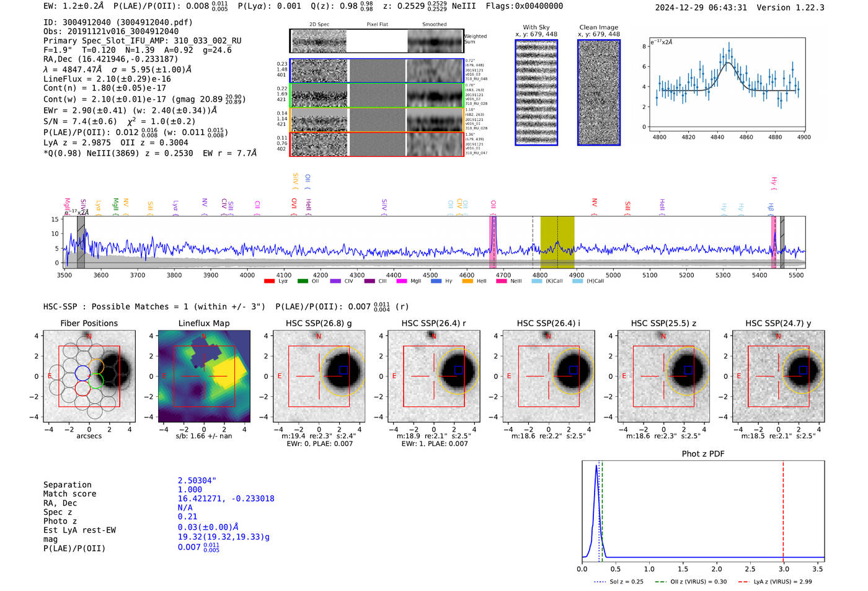
Task: Click the OII z (VIRUS) = 0.30 legend entry
Action: pos(690,582)
